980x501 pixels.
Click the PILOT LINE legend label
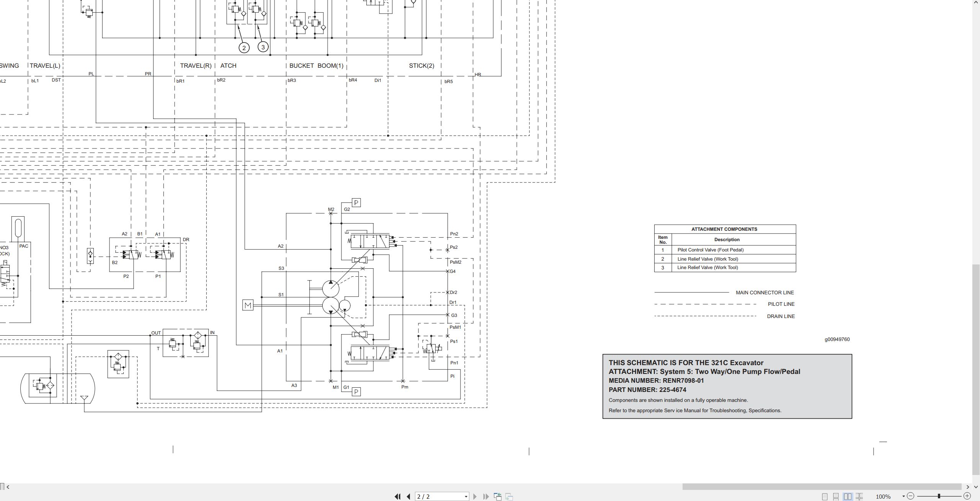781,304
